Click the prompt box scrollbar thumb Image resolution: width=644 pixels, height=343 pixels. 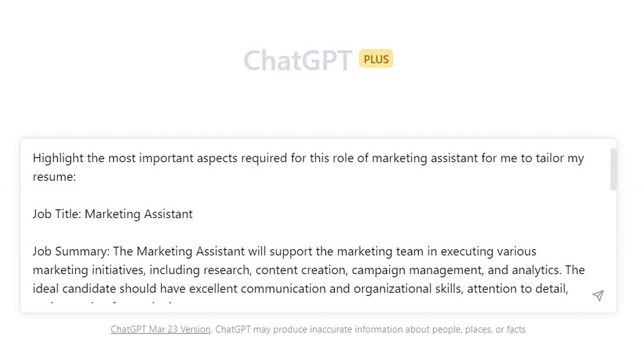[613, 169]
